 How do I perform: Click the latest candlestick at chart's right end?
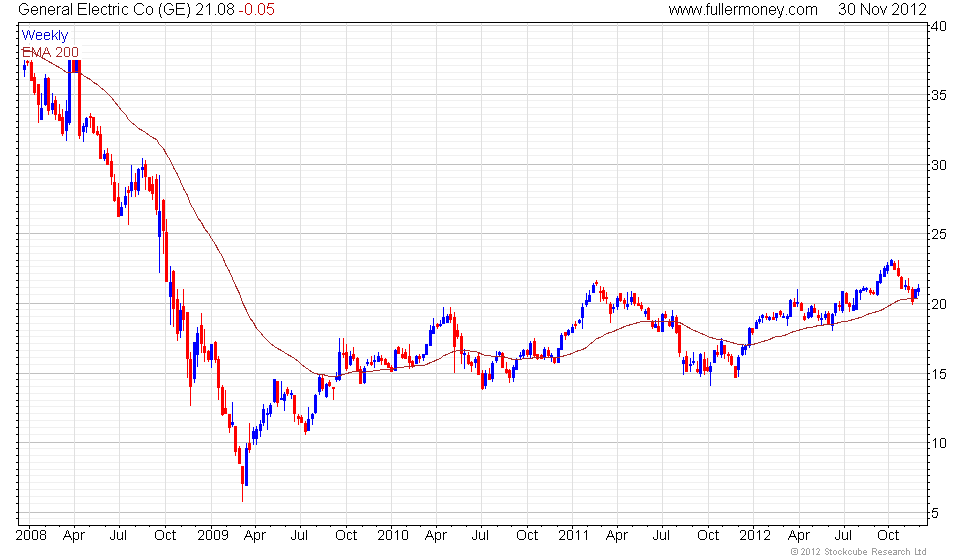pyautogui.click(x=918, y=291)
